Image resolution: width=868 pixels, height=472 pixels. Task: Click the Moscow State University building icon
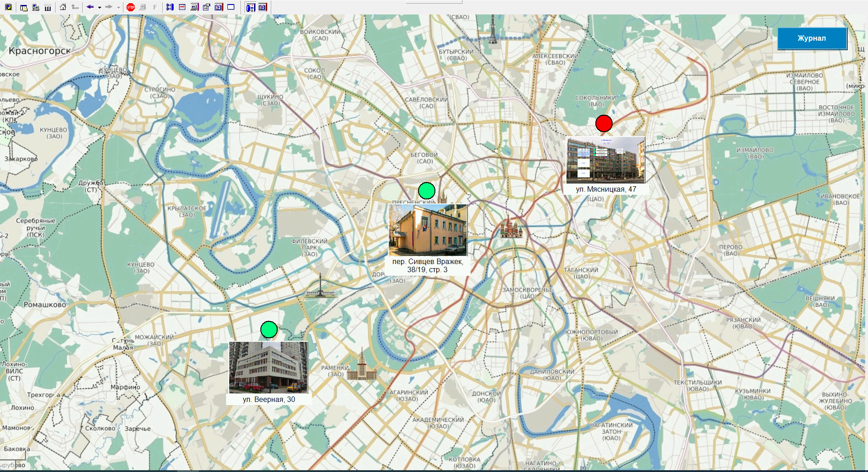click(362, 364)
